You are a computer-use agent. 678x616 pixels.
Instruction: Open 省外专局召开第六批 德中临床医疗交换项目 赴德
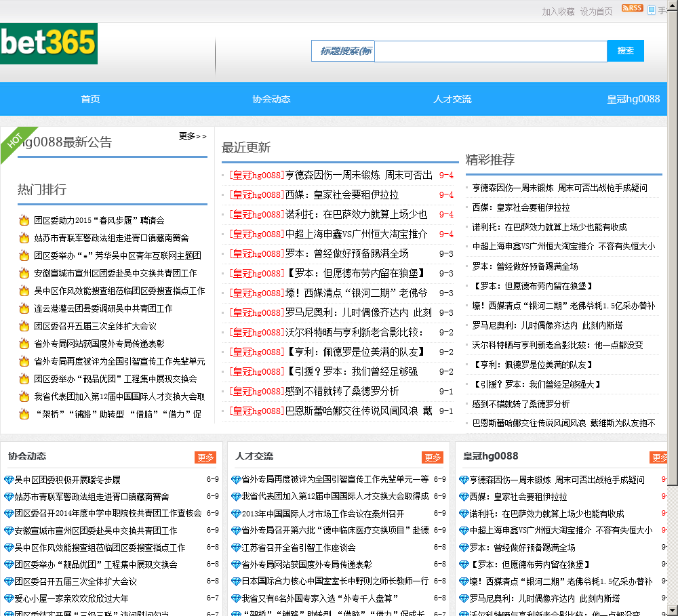click(x=335, y=531)
